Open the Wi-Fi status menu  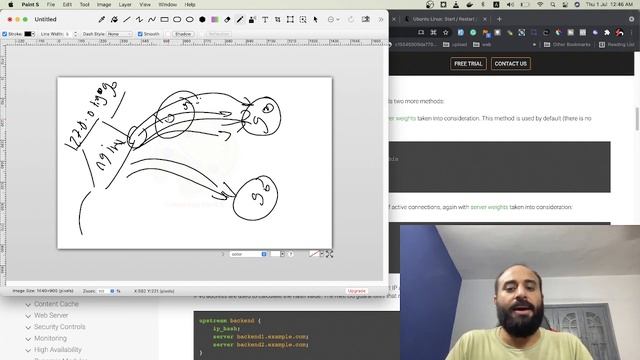(x=540, y=4)
